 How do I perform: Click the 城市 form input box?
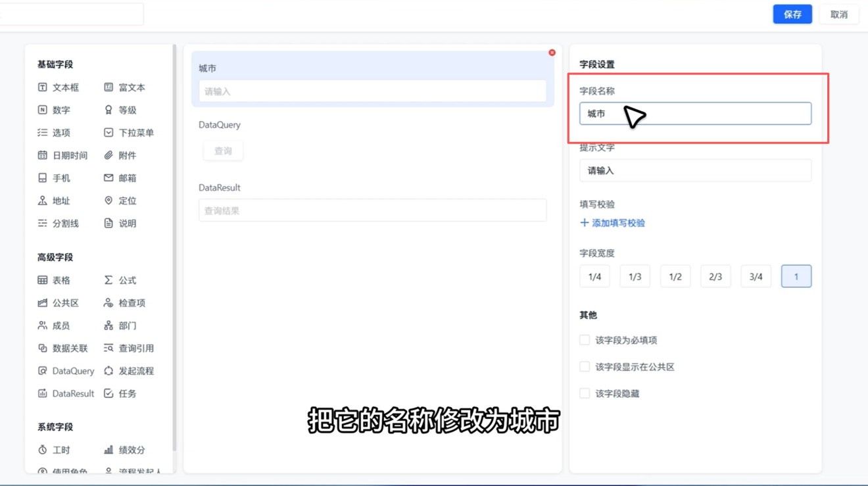(x=372, y=91)
